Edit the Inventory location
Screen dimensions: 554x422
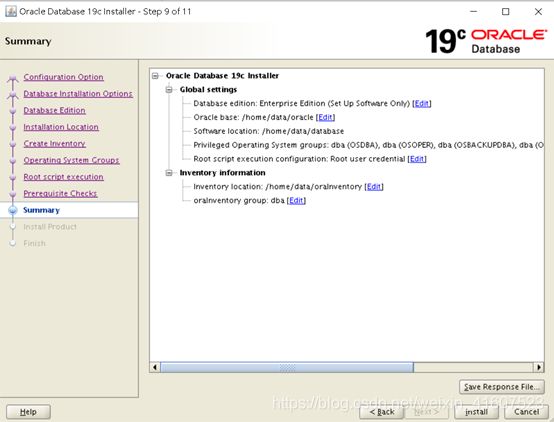(374, 187)
